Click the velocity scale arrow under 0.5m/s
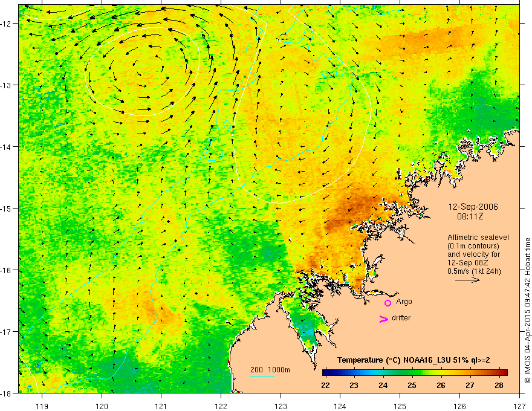This screenshot has width=532, height=411. (467, 280)
